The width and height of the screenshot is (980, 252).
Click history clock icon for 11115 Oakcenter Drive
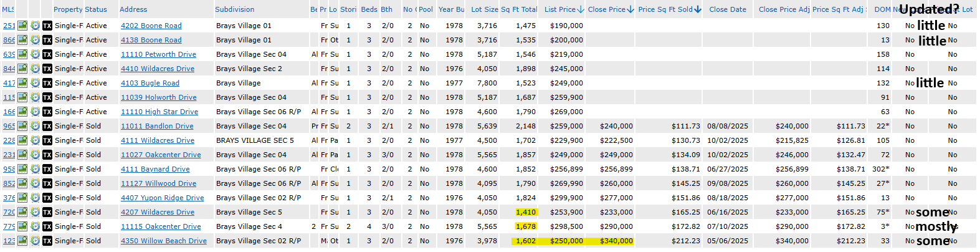[35, 226]
